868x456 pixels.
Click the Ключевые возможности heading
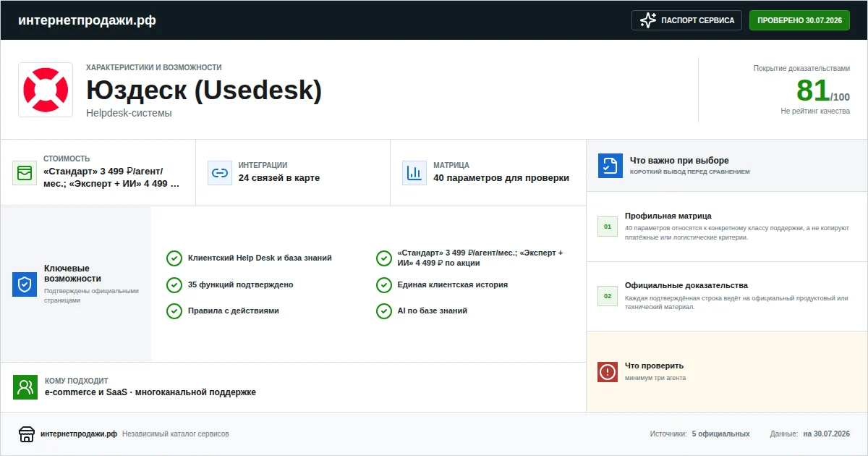pyautogui.click(x=72, y=274)
